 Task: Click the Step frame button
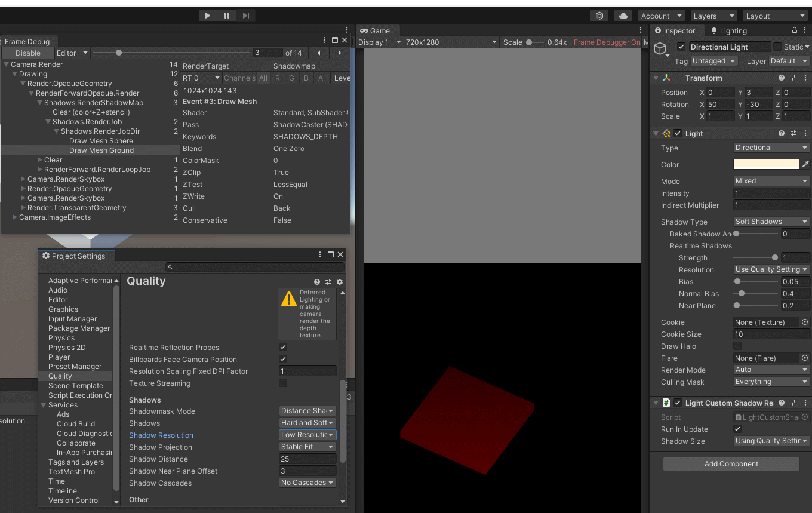(x=246, y=16)
